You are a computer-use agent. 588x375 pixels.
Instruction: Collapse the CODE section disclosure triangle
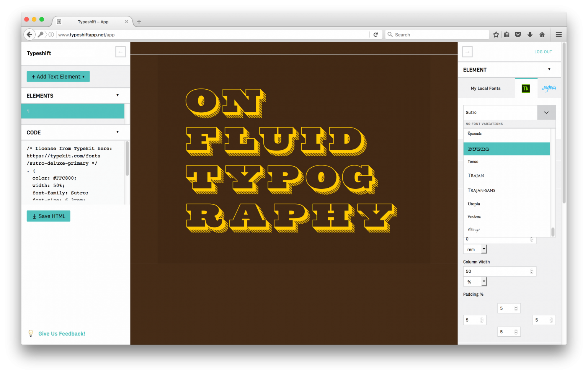click(x=118, y=132)
